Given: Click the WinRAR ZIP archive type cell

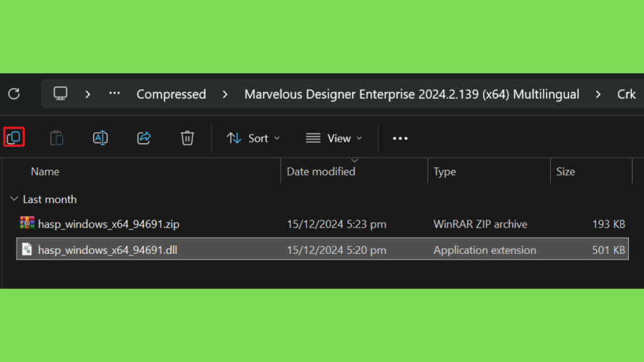Looking at the screenshot, I should (x=480, y=224).
